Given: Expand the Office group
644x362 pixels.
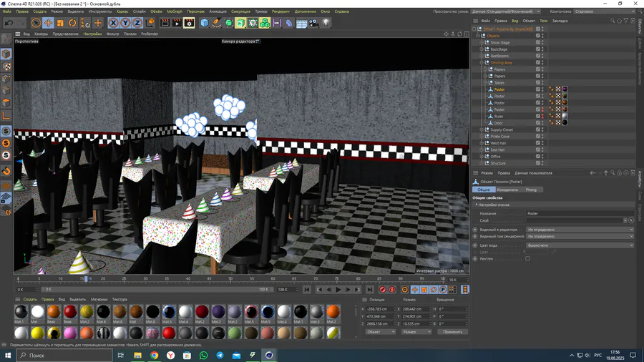Looking at the screenshot, I should [482, 157].
